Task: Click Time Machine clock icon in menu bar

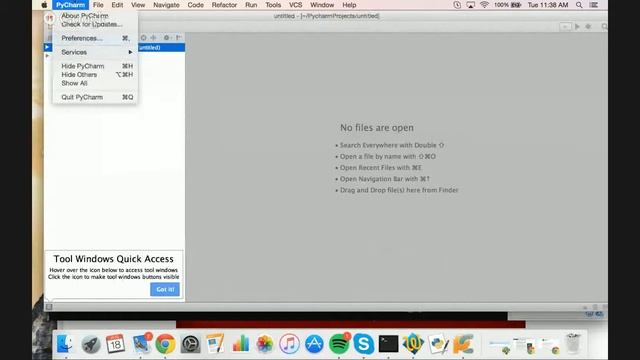Action: click(457, 5)
